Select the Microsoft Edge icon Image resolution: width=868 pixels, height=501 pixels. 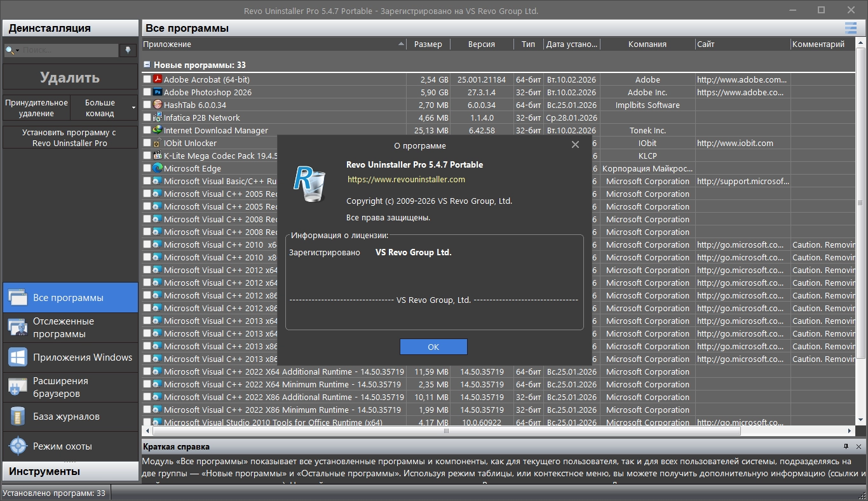point(157,168)
